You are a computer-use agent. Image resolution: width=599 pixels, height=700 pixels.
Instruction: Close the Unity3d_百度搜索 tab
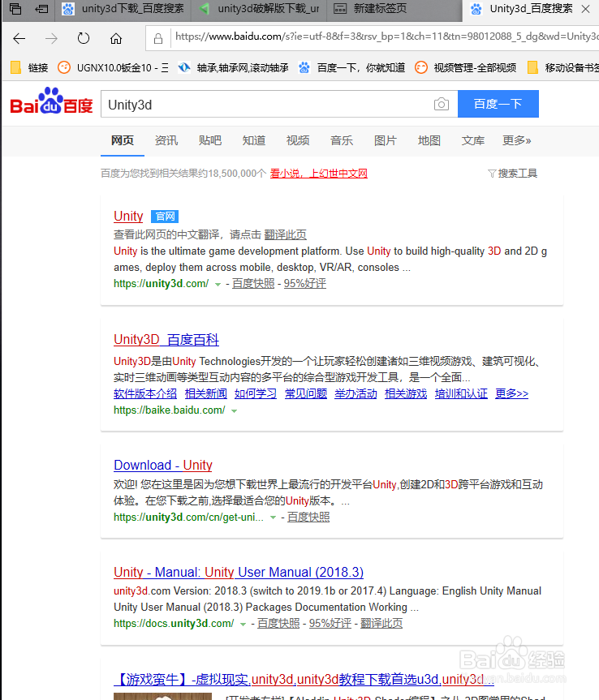585,9
